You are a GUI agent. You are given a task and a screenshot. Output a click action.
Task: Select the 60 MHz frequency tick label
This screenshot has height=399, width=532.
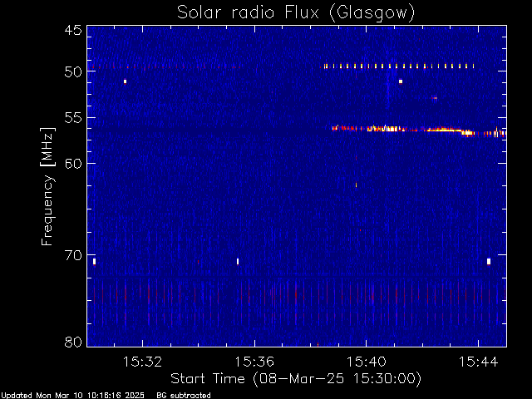(73, 164)
